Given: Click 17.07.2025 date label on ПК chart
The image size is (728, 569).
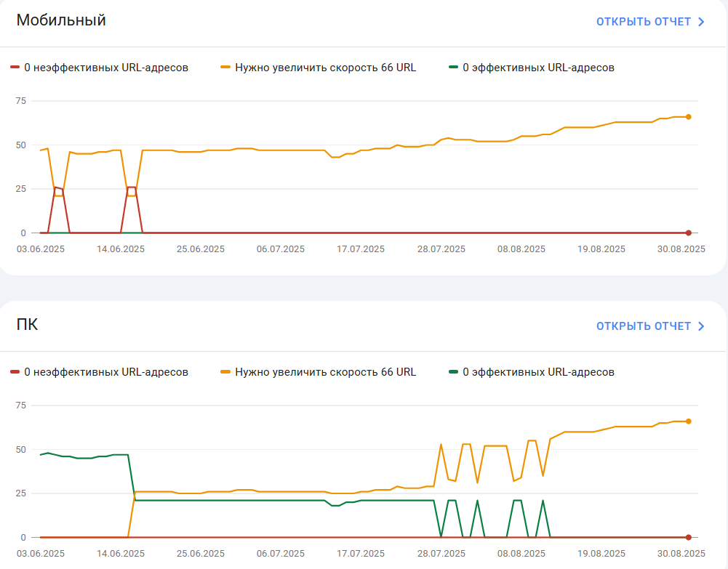Looking at the screenshot, I should tap(361, 553).
